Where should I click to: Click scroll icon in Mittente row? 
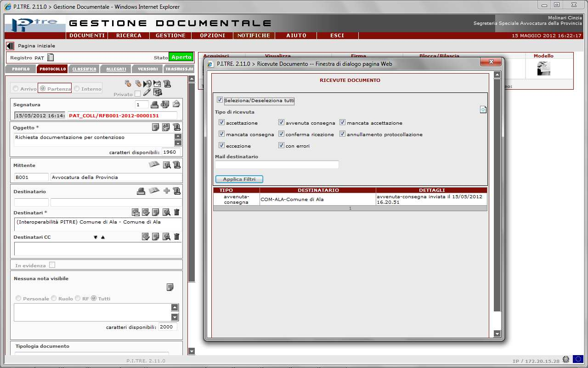(177, 165)
